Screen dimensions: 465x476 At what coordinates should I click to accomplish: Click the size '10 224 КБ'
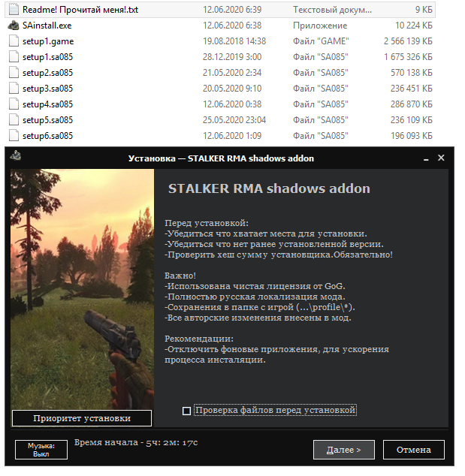pos(414,26)
